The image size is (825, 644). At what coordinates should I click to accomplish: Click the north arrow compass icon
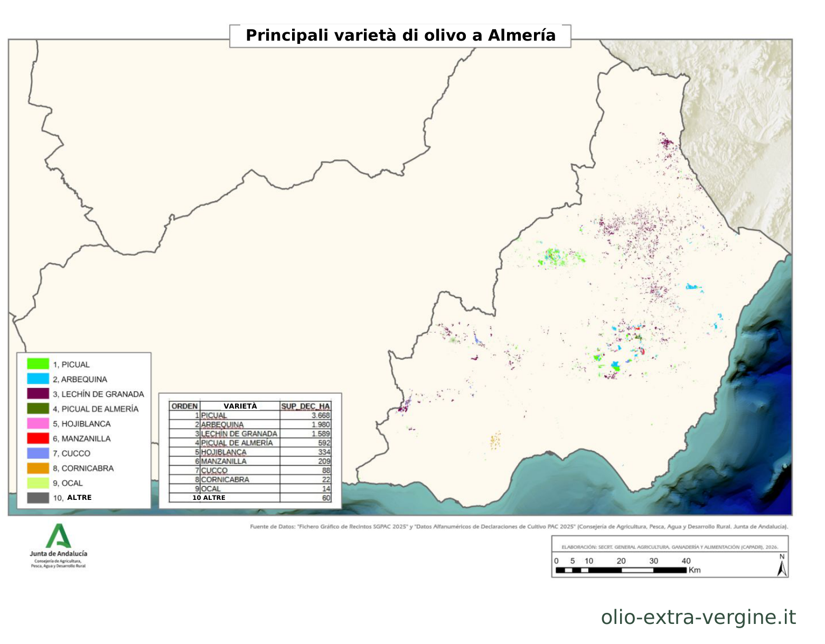tap(782, 565)
